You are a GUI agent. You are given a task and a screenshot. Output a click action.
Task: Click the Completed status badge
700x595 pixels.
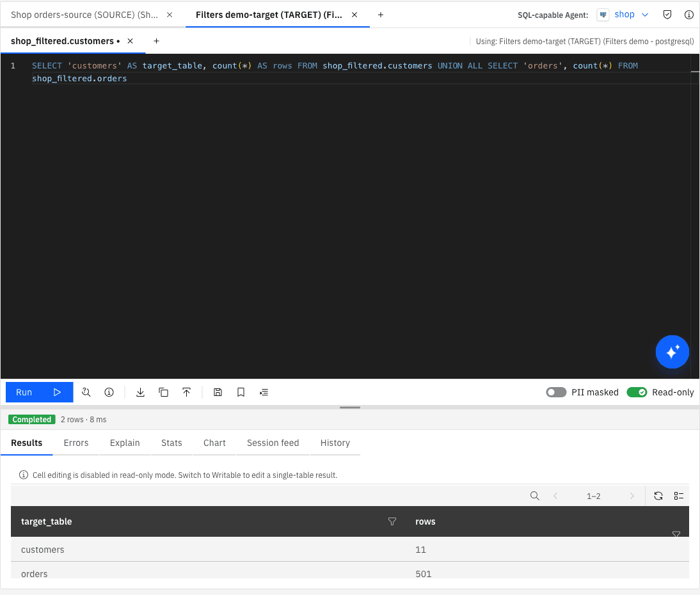click(x=32, y=420)
